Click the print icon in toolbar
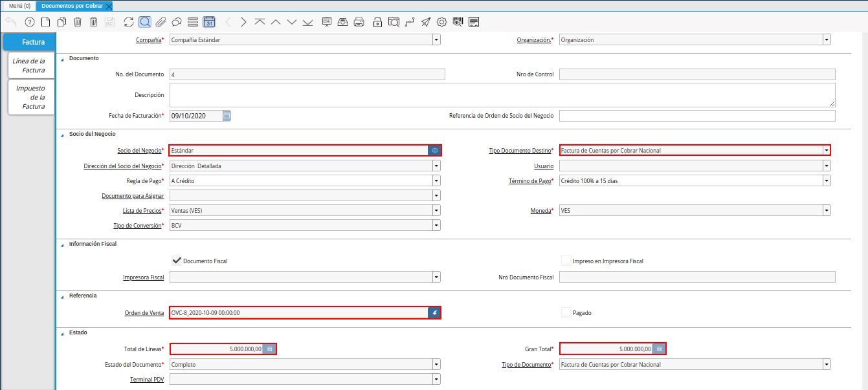 point(359,22)
